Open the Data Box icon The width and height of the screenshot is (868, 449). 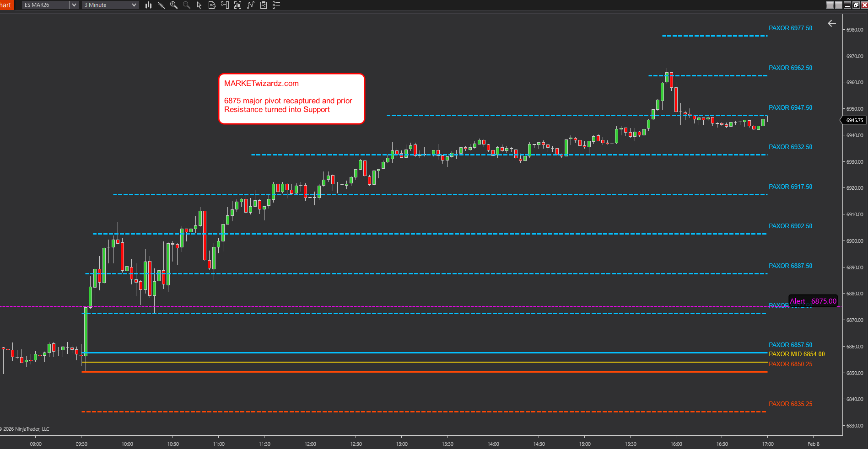(212, 5)
